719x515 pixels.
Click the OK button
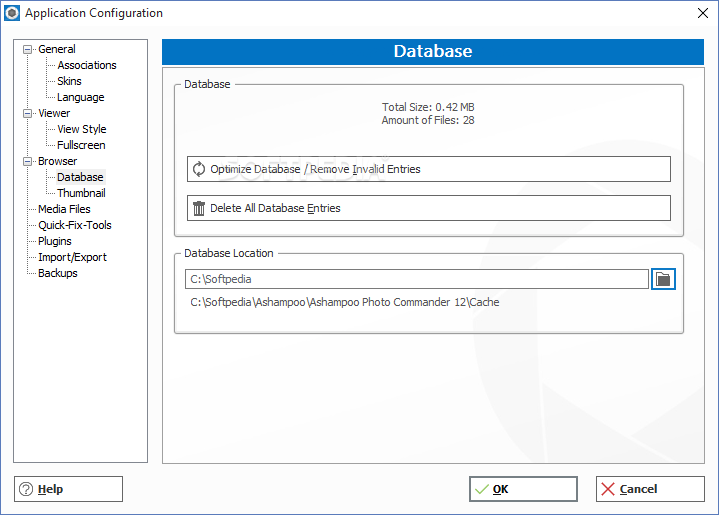pyautogui.click(x=523, y=489)
